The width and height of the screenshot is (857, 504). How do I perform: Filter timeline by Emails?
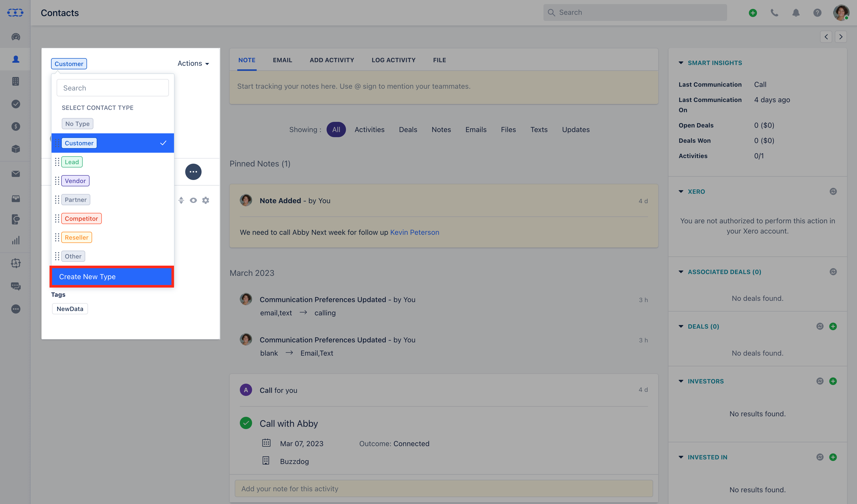(476, 130)
